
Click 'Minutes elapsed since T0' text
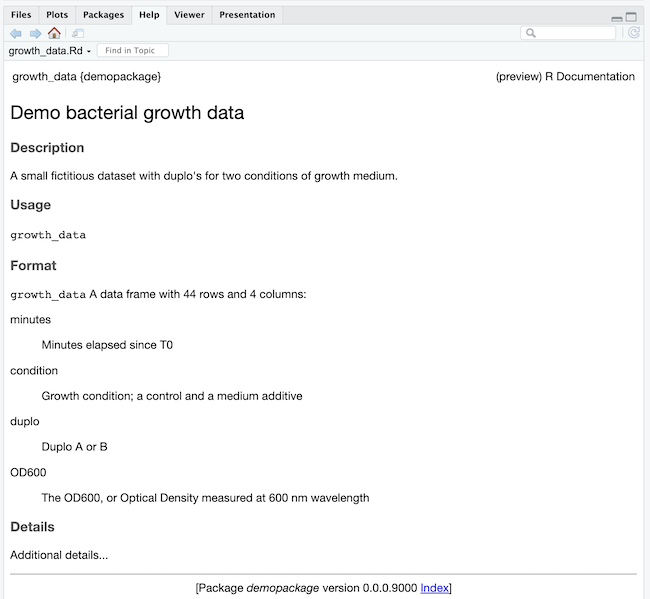point(107,345)
